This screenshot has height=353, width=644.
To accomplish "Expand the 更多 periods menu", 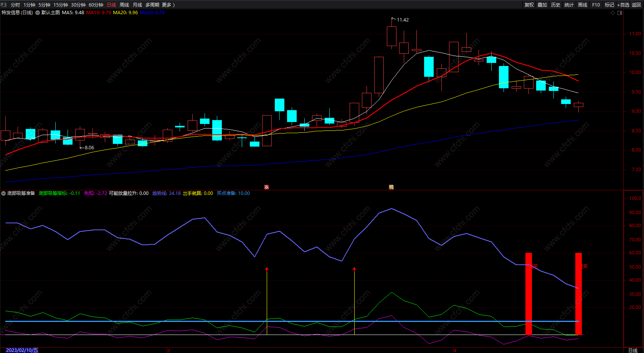I will 168,5.
